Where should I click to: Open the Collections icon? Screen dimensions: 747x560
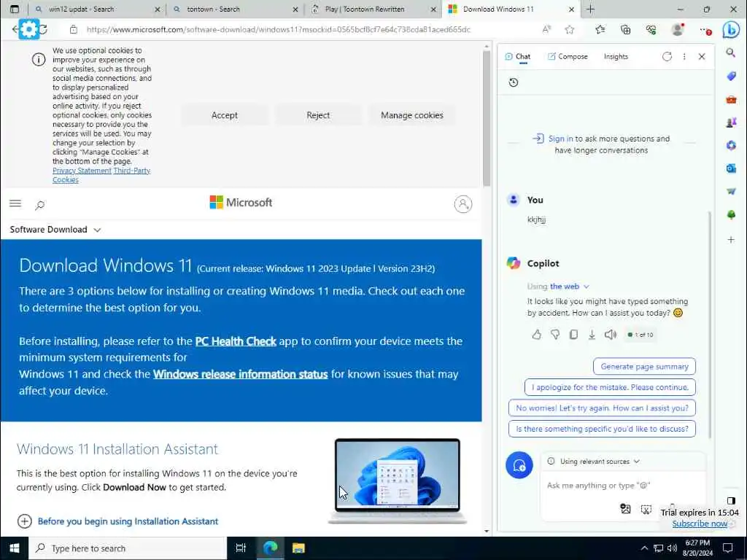tap(625, 29)
